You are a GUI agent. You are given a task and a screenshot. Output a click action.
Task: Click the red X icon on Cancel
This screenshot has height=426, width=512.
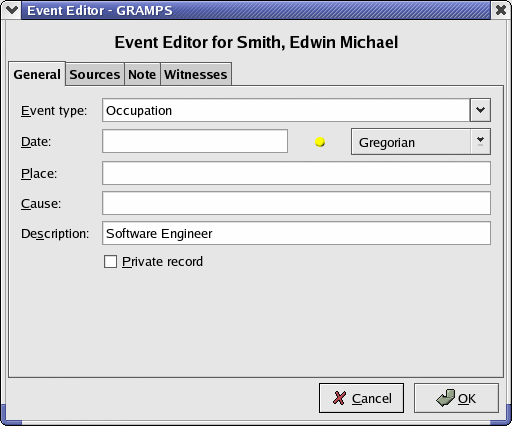pyautogui.click(x=339, y=398)
